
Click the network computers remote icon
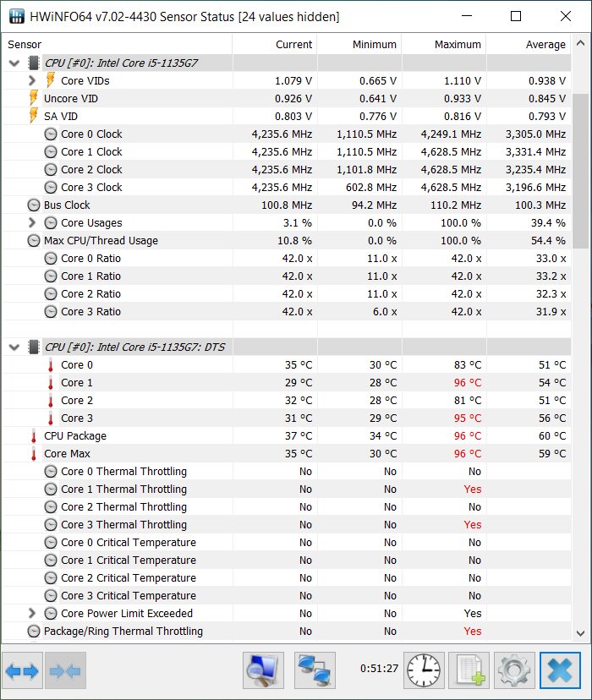(x=315, y=670)
